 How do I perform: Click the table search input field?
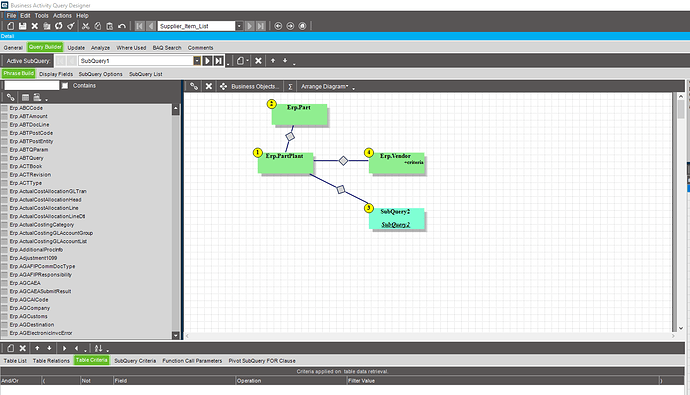32,86
